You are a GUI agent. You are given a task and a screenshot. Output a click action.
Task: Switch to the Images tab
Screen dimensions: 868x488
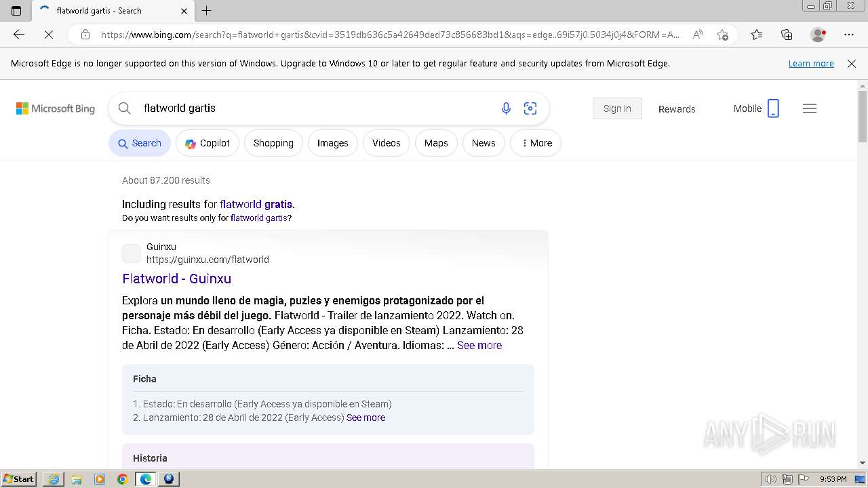[333, 143]
